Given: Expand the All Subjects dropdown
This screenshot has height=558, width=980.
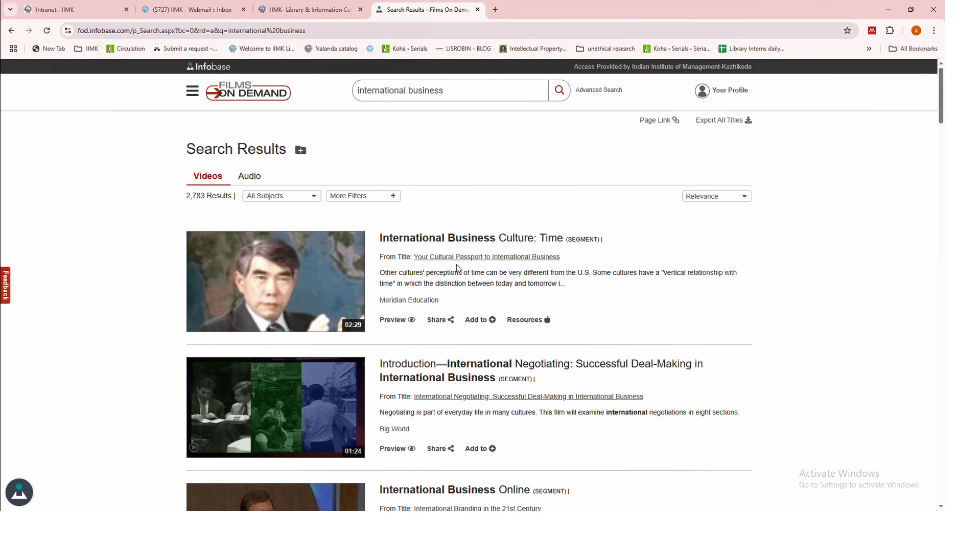Looking at the screenshot, I should pyautogui.click(x=282, y=196).
